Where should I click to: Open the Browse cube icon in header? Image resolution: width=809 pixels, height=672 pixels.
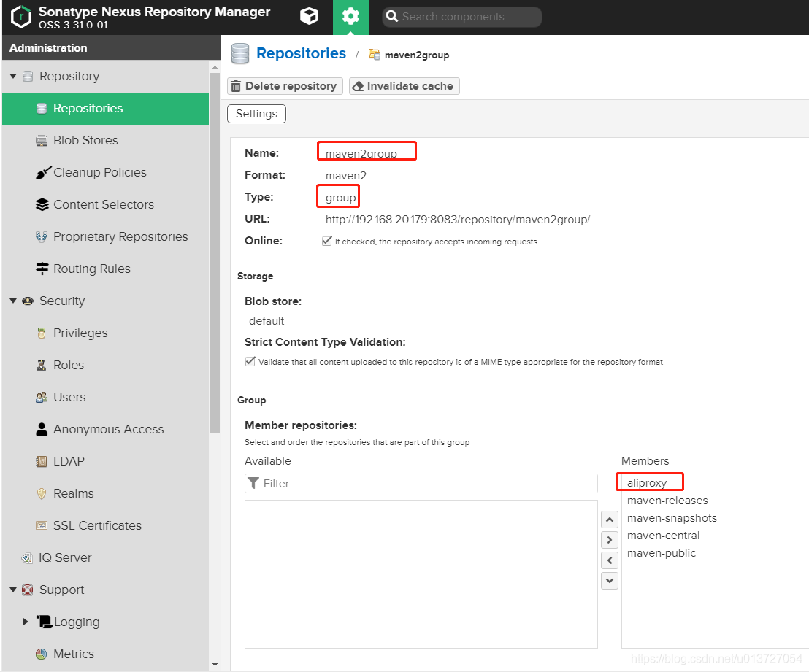309,17
